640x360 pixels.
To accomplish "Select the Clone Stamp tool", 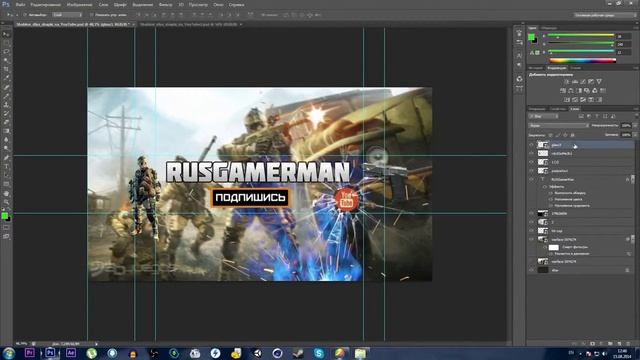I will coord(6,104).
